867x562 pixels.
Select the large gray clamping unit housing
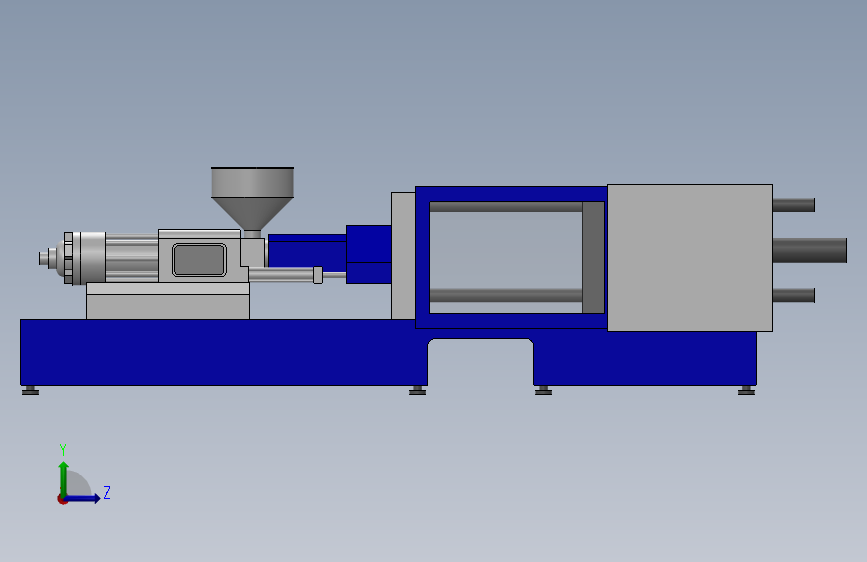[690, 258]
